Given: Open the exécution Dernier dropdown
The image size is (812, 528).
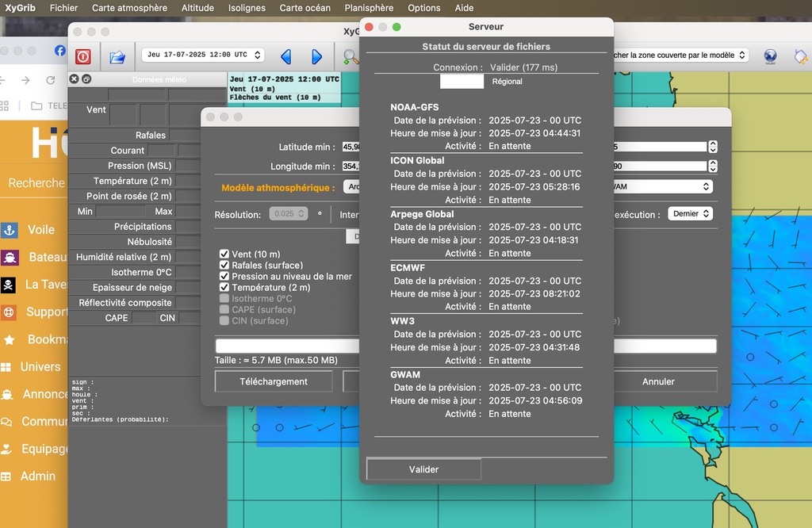Looking at the screenshot, I should click(x=691, y=213).
